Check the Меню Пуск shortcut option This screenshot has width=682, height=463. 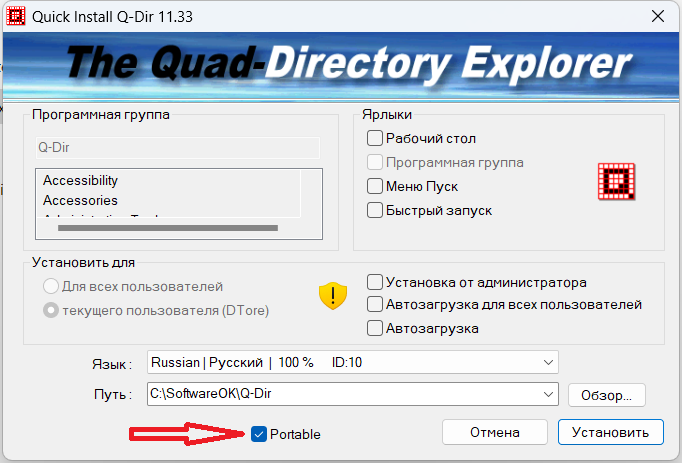pos(375,186)
